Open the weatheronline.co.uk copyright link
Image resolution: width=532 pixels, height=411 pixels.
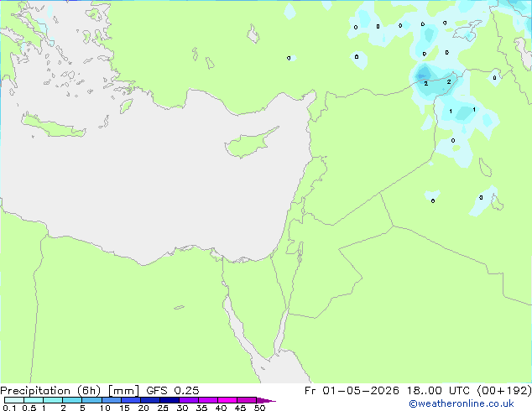[462, 403]
